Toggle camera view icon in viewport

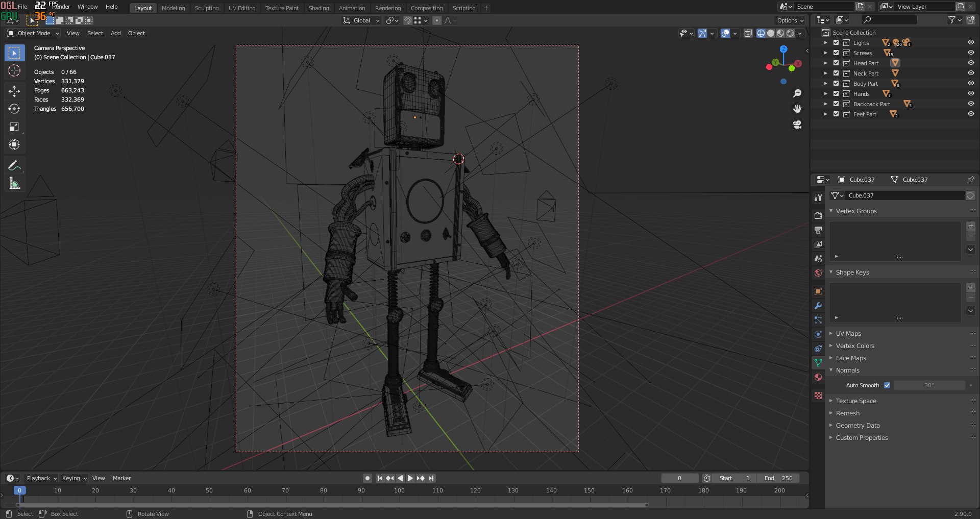797,125
